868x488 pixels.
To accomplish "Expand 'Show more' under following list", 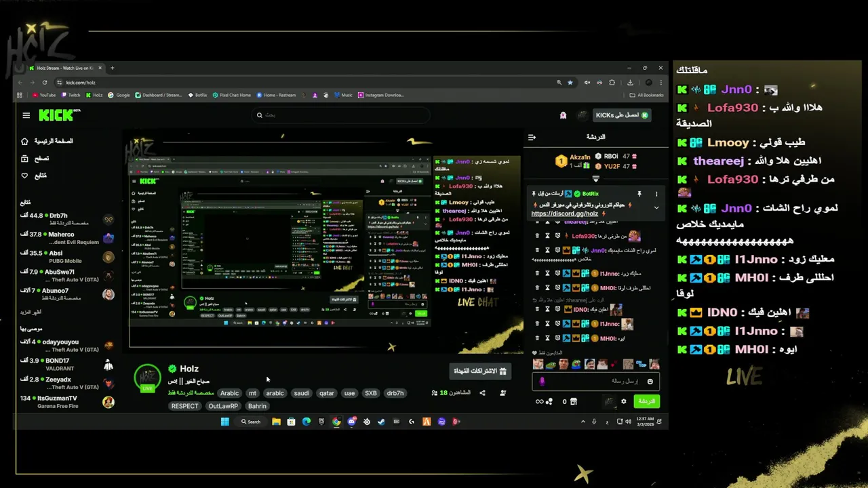I will (x=31, y=312).
